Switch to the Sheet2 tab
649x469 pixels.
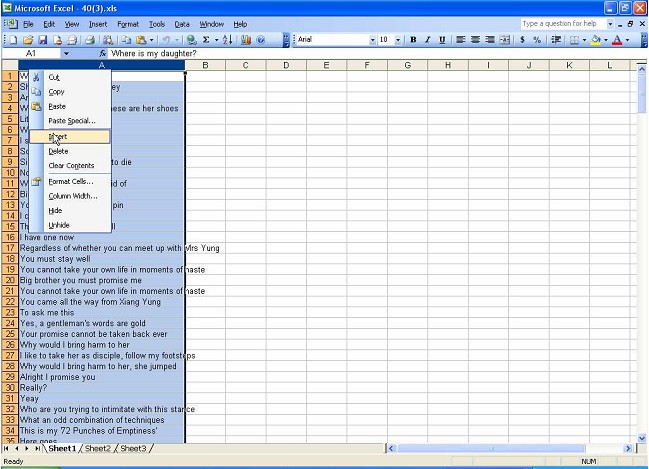click(x=98, y=448)
